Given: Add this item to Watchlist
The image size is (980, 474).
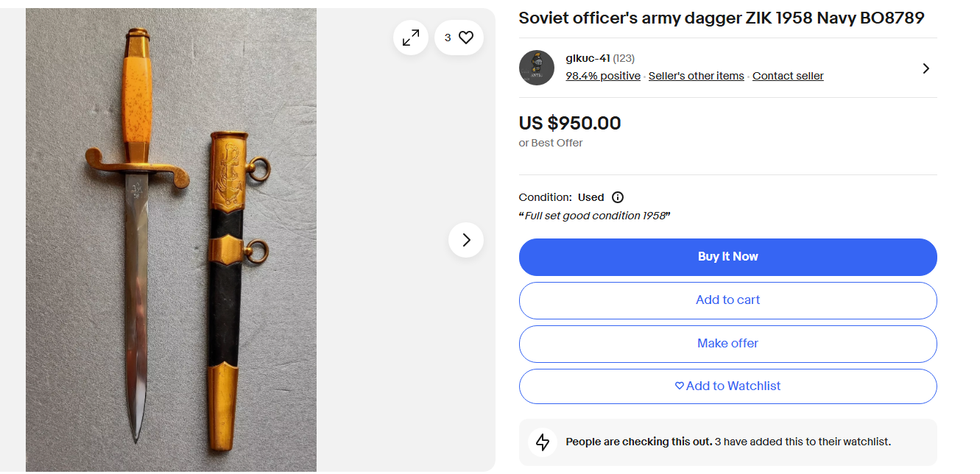Looking at the screenshot, I should tap(727, 386).
